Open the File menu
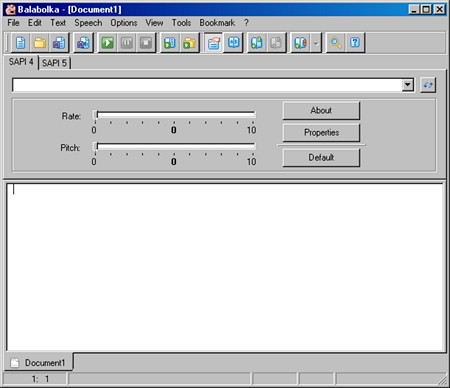450x388 pixels. 13,23
